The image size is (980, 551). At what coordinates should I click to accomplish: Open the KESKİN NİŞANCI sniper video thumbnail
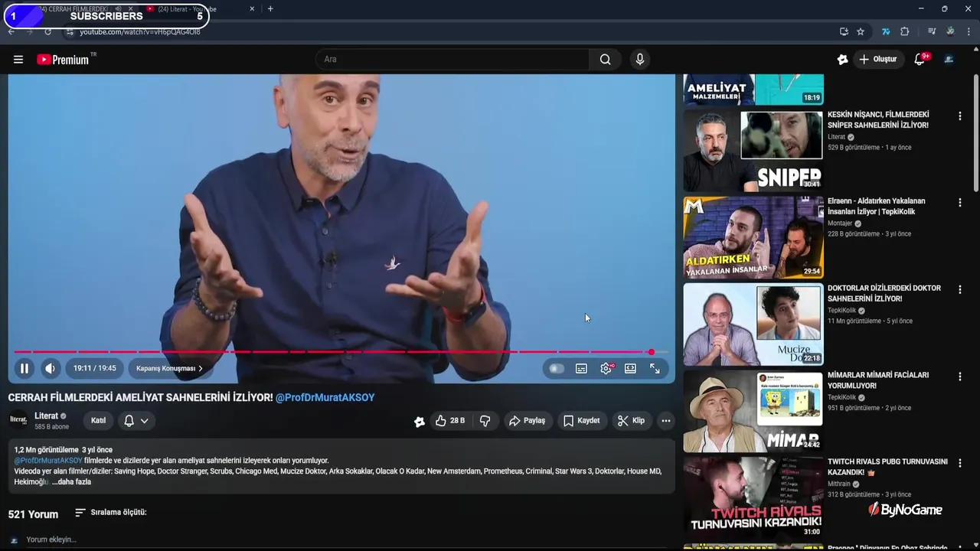coord(753,151)
